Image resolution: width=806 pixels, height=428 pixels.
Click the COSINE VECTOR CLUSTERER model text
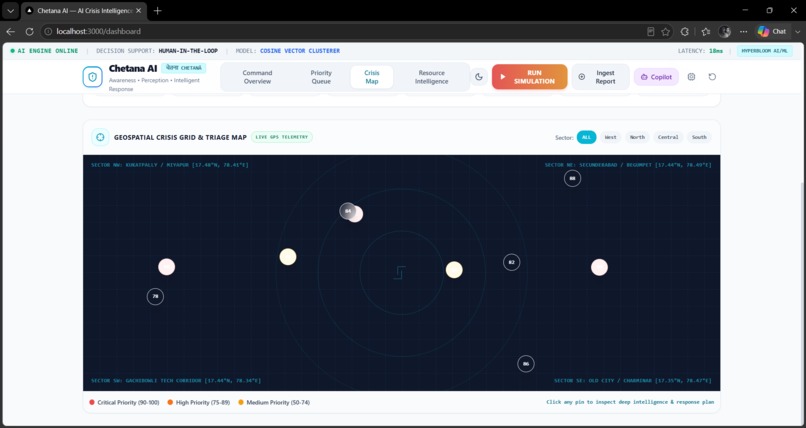pos(300,51)
